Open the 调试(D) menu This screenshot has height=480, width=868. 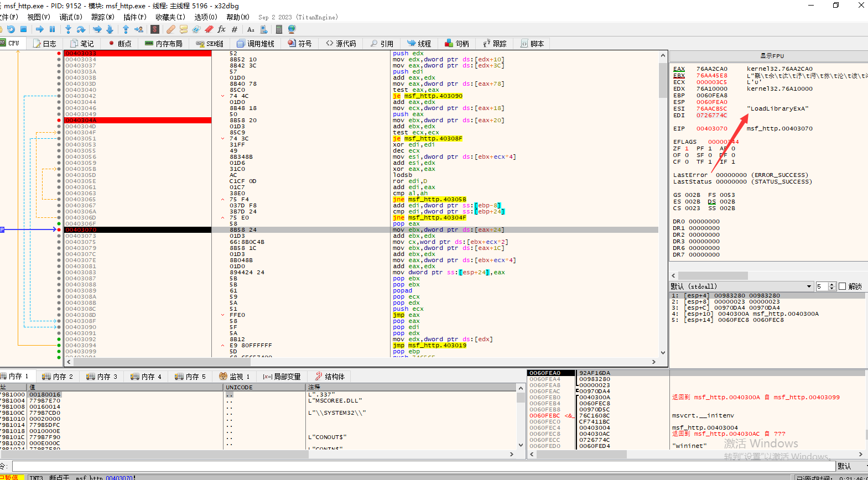tap(71, 17)
